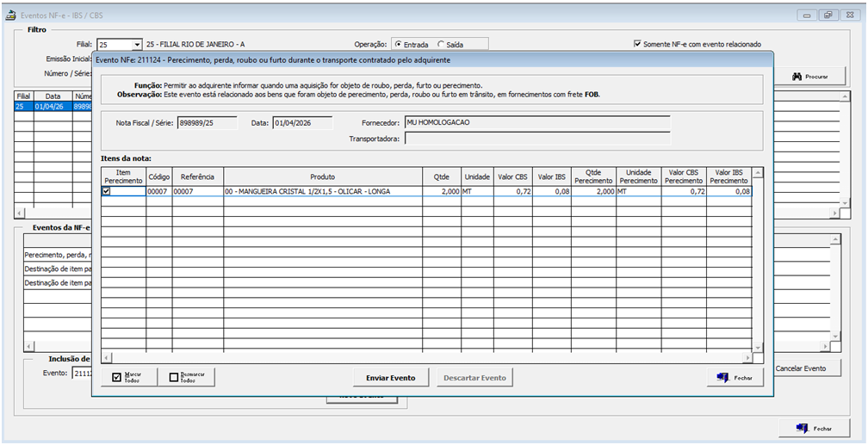Click the Fechar button inside the event dialog
Viewport: 868px width, 445px height.
click(734, 378)
